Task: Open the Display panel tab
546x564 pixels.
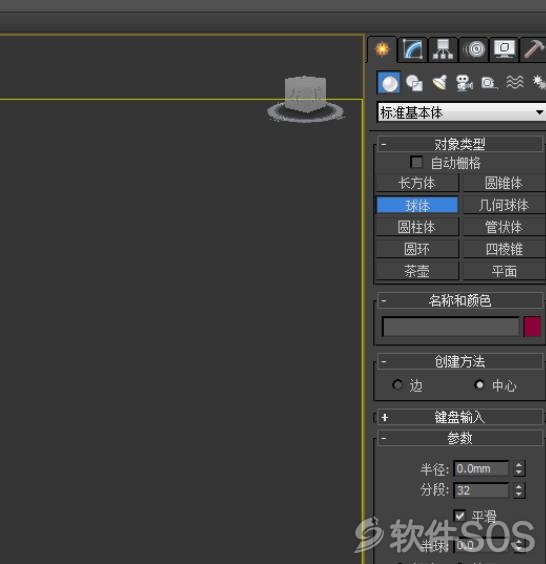Action: [x=504, y=49]
